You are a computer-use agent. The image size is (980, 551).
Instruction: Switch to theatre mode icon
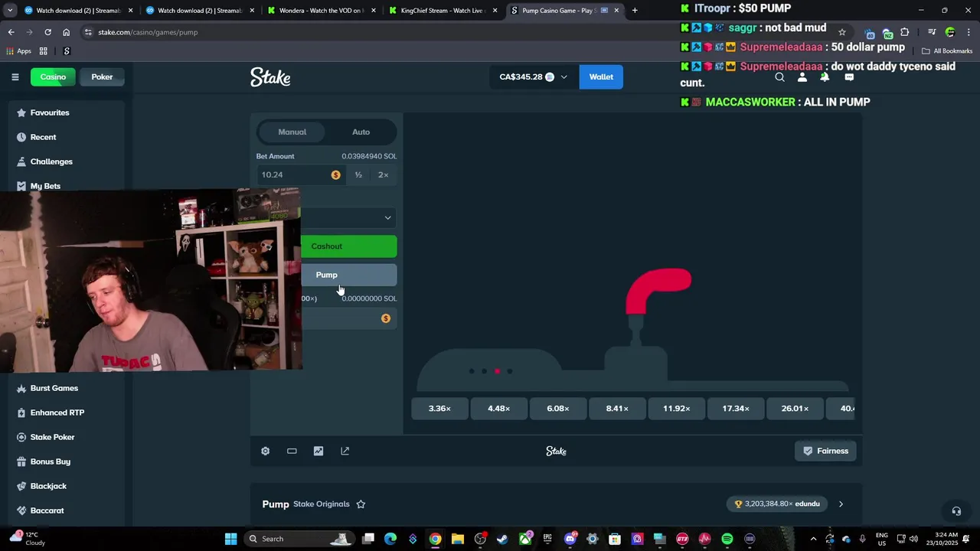(x=292, y=451)
